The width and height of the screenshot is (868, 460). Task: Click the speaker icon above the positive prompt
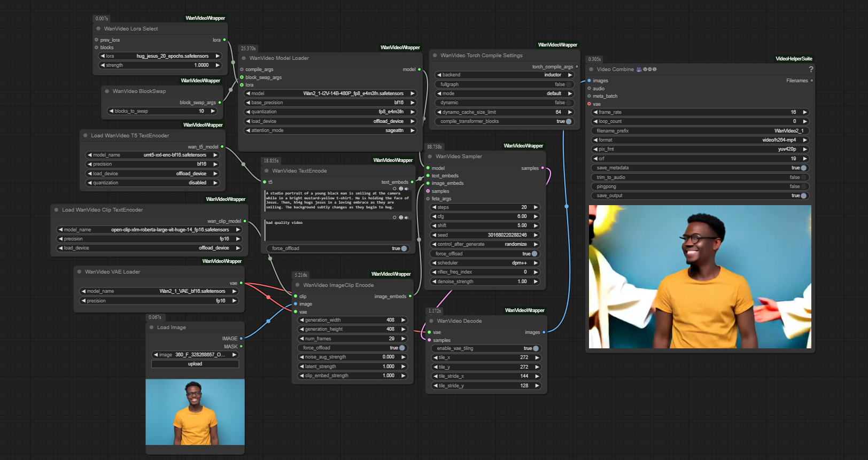[407, 189]
